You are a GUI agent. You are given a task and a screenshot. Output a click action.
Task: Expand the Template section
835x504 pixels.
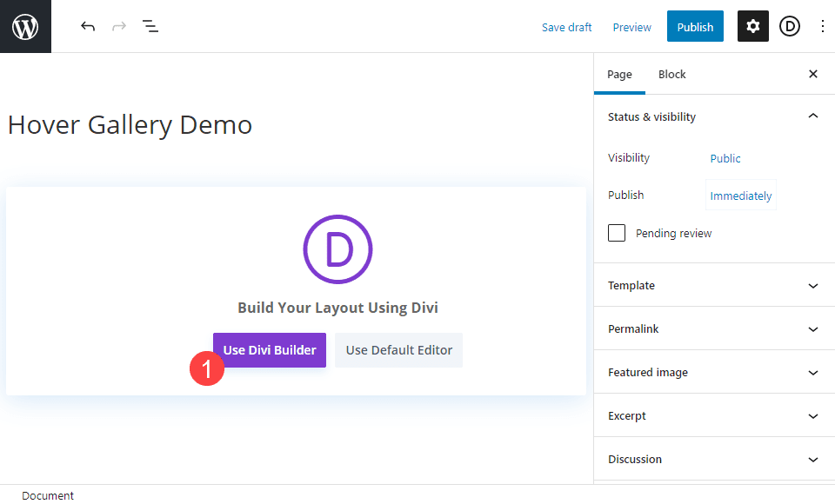[x=813, y=285]
